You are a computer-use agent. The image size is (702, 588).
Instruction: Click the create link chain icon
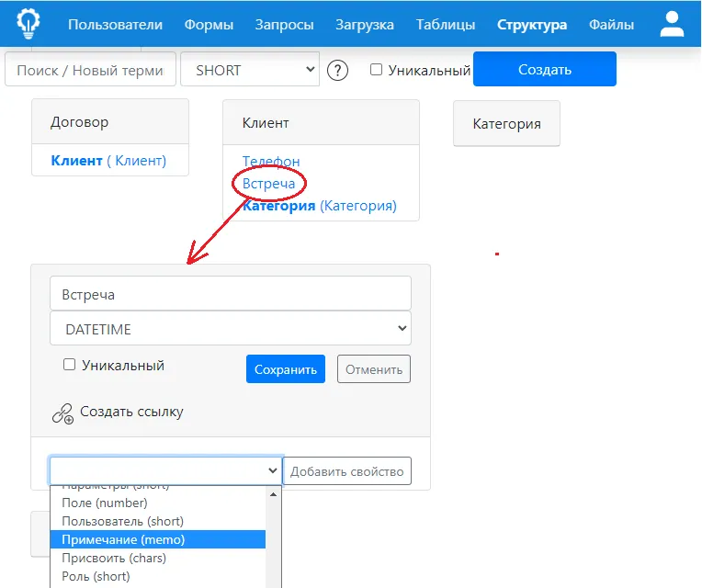click(62, 413)
